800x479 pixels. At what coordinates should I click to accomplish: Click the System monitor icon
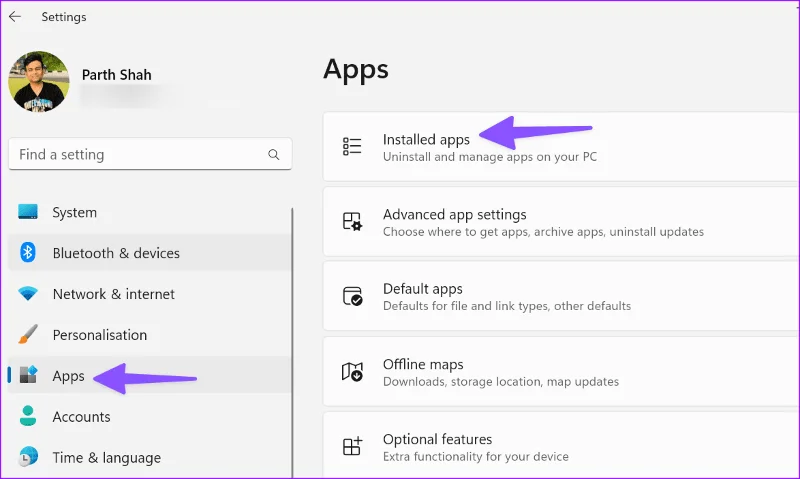coord(28,211)
